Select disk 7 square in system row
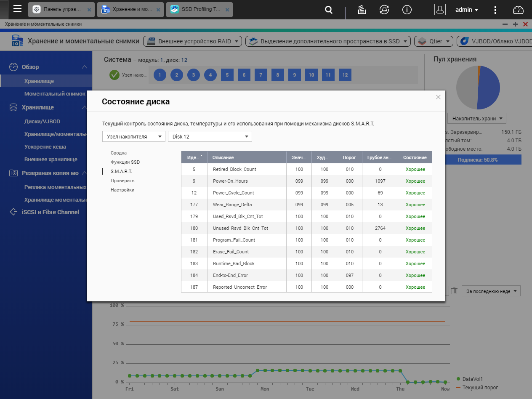The image size is (532, 399). [261, 75]
